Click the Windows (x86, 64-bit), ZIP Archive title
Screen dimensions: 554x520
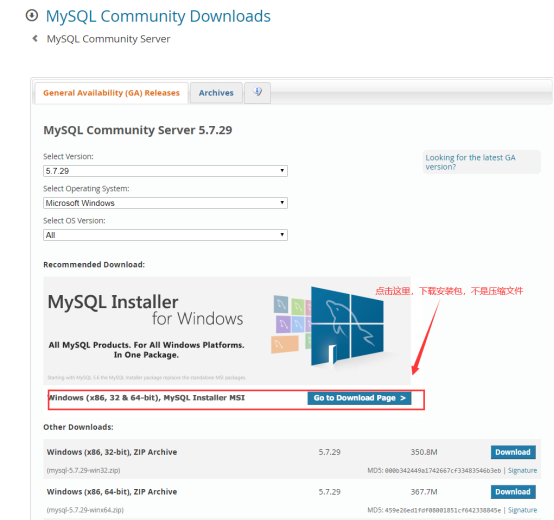click(x=112, y=492)
